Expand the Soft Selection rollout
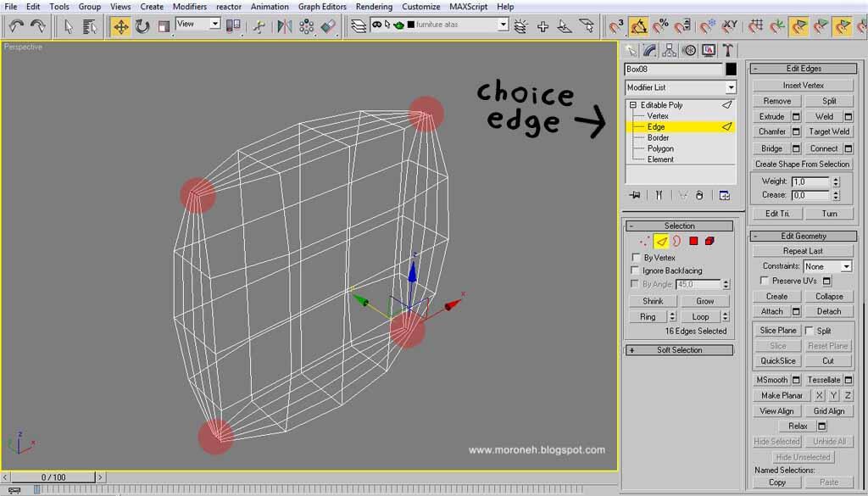The height and width of the screenshot is (496, 868). (632, 350)
